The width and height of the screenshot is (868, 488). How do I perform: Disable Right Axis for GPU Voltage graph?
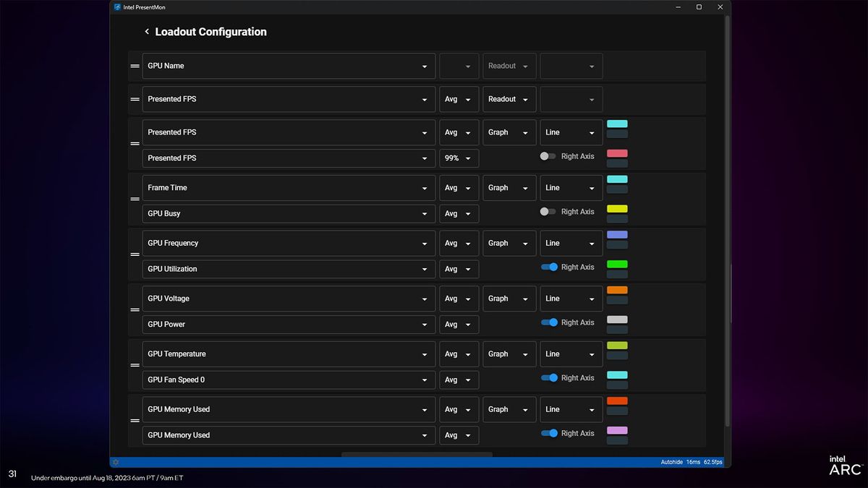pyautogui.click(x=550, y=322)
